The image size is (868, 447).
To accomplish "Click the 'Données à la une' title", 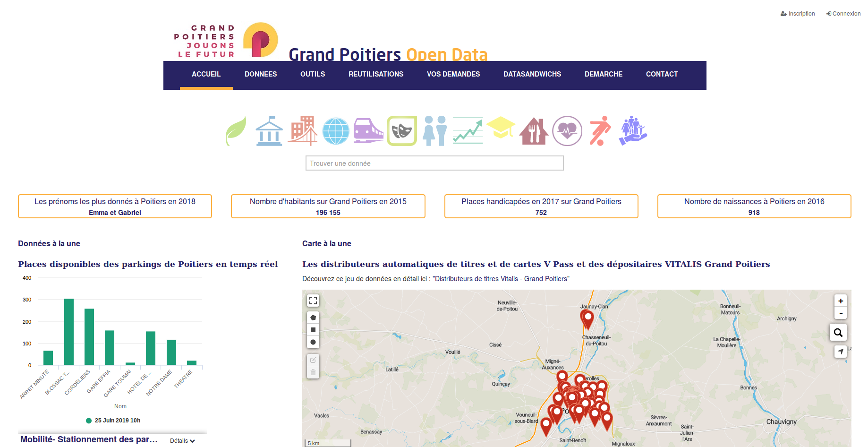I will 49,243.
